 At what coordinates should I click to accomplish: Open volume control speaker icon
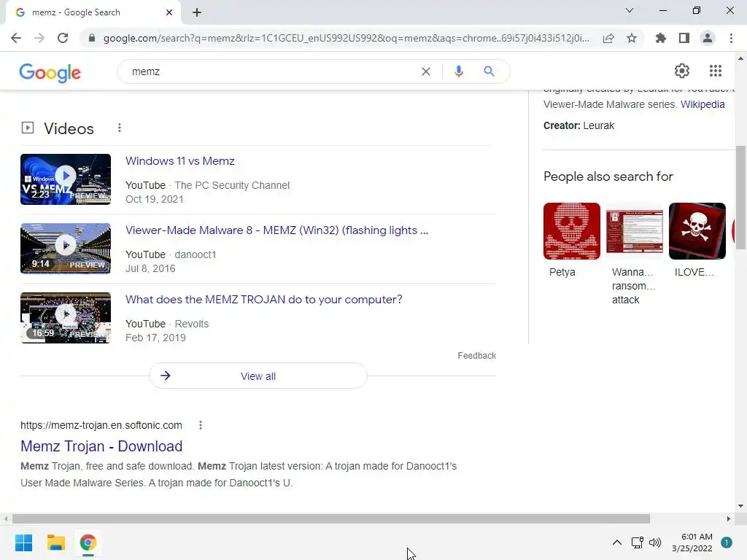[x=655, y=542]
